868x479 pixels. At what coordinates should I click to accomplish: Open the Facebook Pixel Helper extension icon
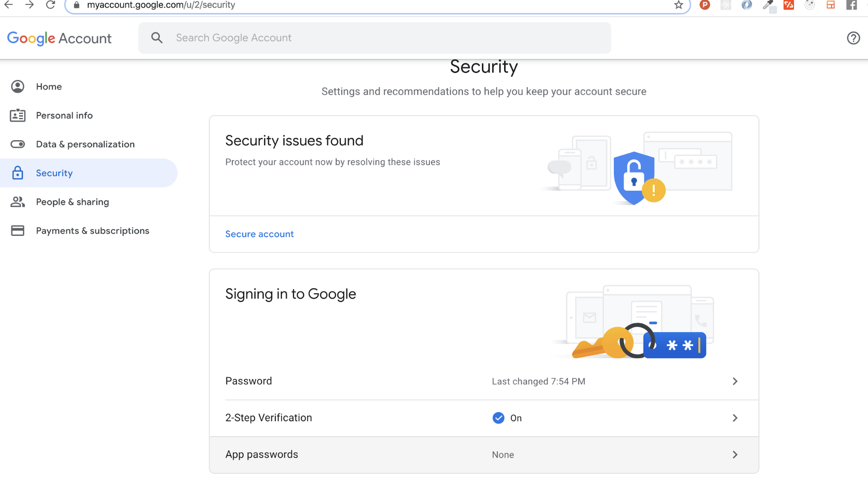[851, 5]
